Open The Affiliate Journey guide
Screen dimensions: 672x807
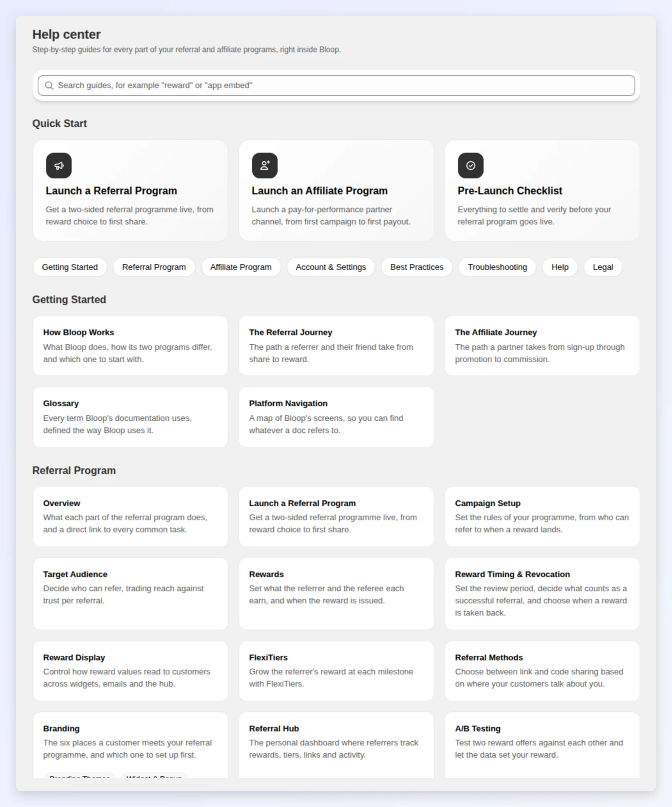(542, 346)
